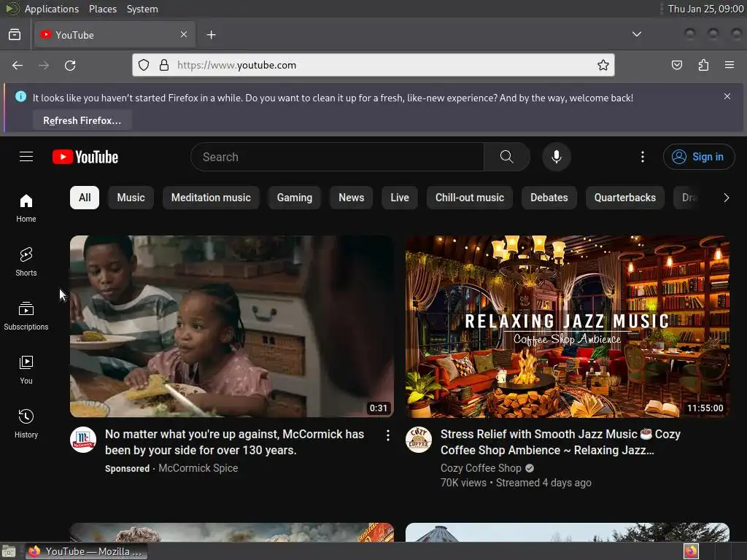Open Firefox View in the tab bar
The height and width of the screenshot is (560, 747).
15,35
